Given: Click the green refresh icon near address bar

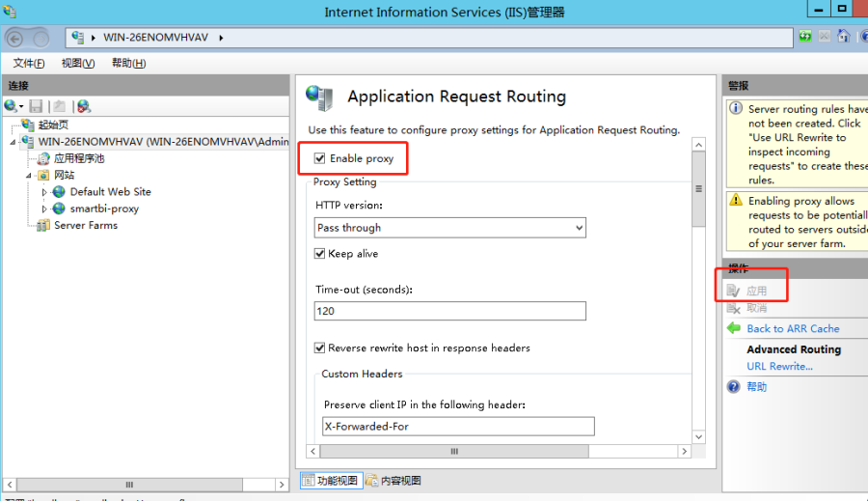Looking at the screenshot, I should [x=805, y=37].
